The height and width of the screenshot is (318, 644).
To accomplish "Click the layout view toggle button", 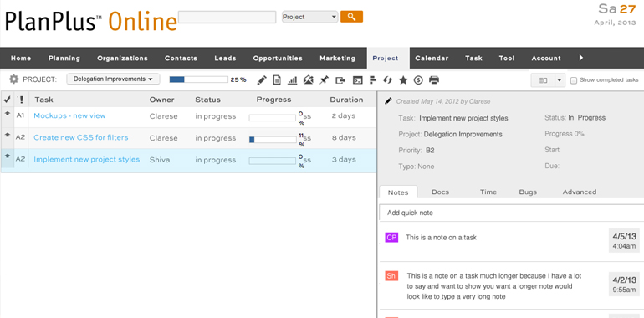I will pos(543,80).
